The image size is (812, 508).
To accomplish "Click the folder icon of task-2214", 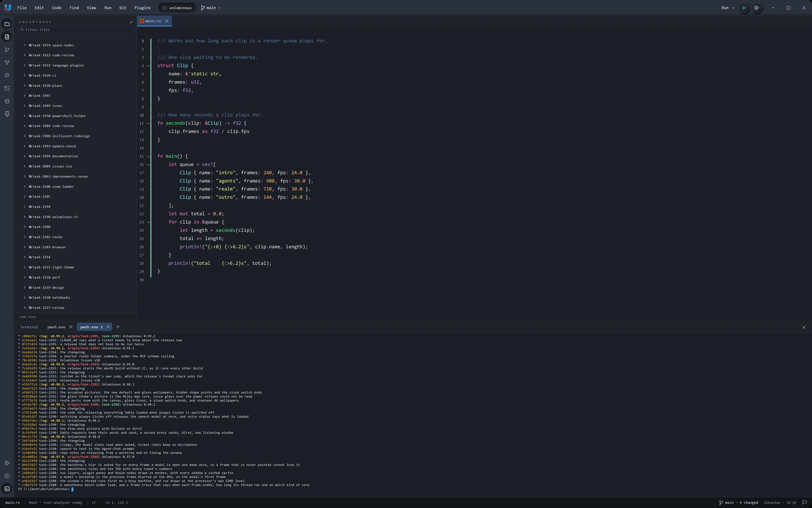I will (x=30, y=257).
